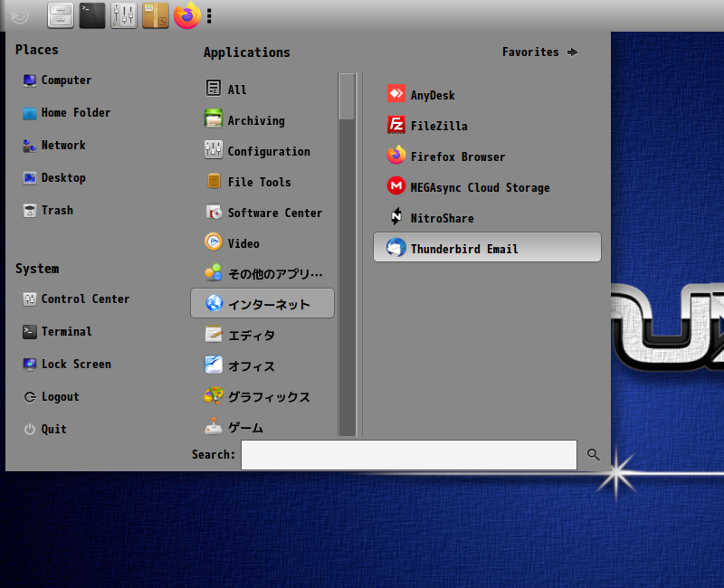Select the その他のアプリ category
This screenshot has height=588, width=724.
tap(262, 273)
